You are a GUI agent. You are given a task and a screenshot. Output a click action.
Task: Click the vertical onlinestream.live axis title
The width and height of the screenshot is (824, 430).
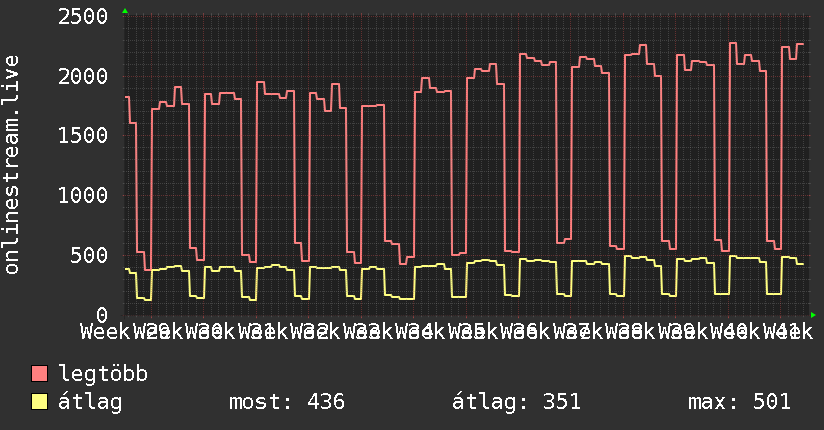click(12, 165)
